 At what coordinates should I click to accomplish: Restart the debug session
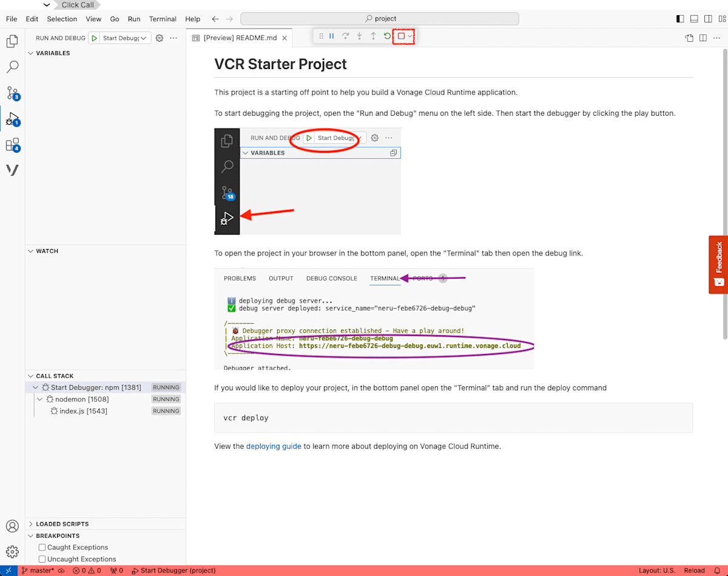388,36
